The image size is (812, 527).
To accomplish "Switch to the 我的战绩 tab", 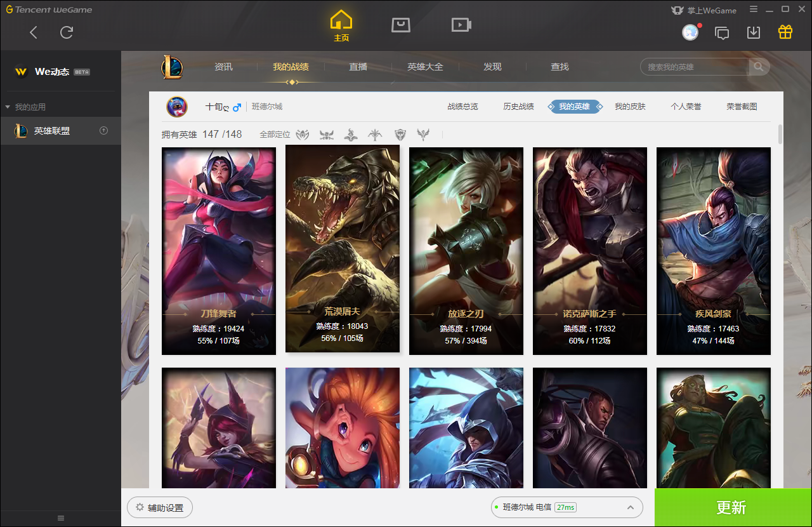I will click(291, 67).
